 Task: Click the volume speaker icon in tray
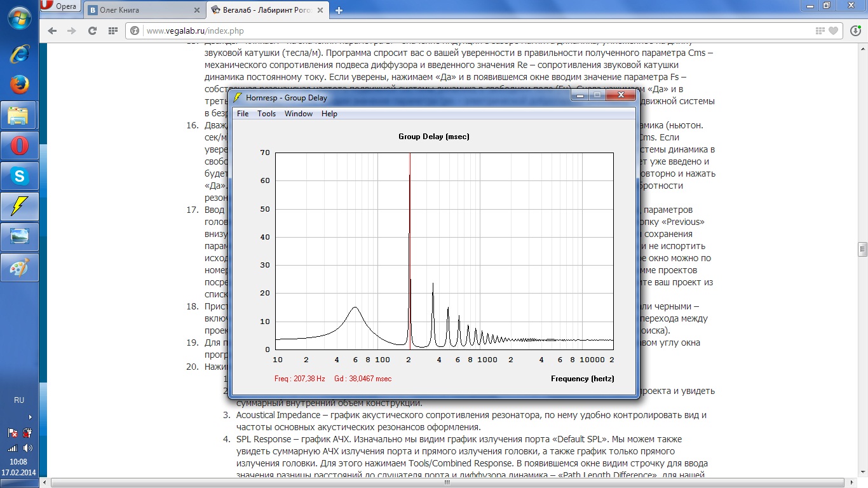[28, 448]
